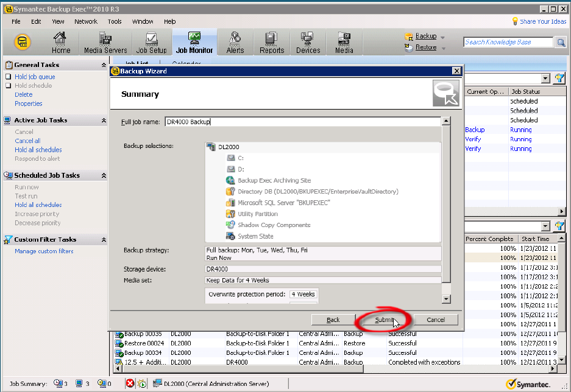
Task: Collapse the General Tasks section
Action: tap(104, 65)
